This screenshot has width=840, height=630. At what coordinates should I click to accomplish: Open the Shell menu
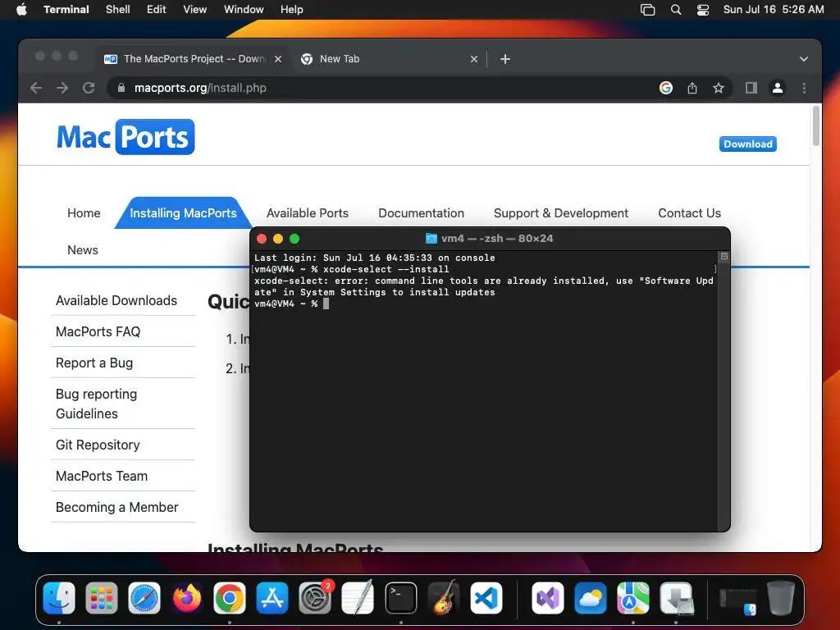click(x=118, y=10)
